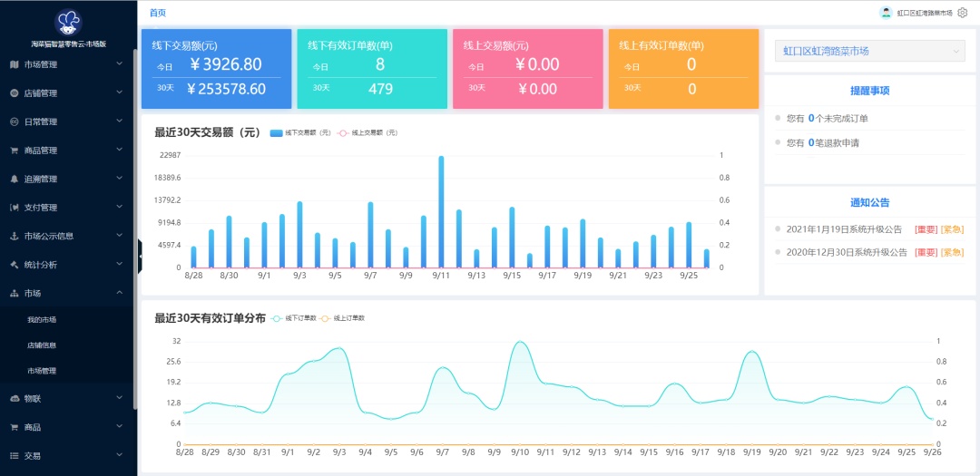Image resolution: width=980 pixels, height=476 pixels.
Task: Click the 市场公示信息 anchor icon
Action: [15, 236]
